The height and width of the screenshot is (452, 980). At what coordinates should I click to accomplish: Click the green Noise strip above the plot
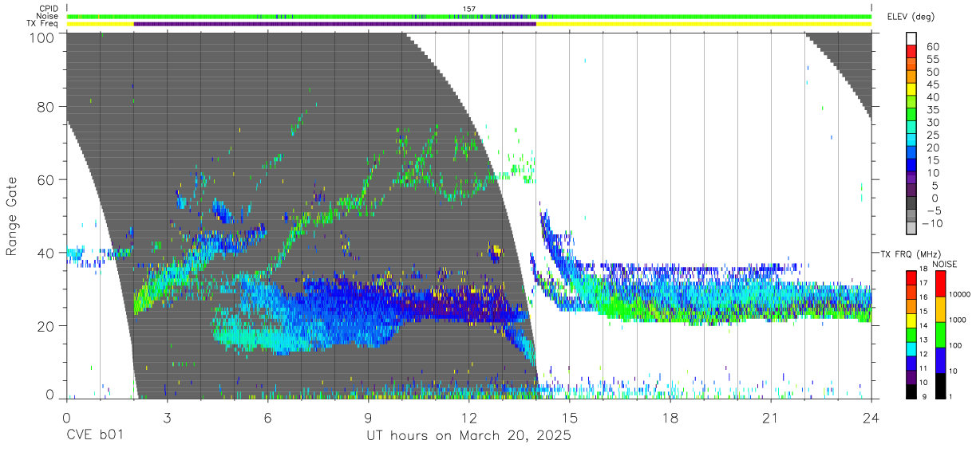click(469, 16)
